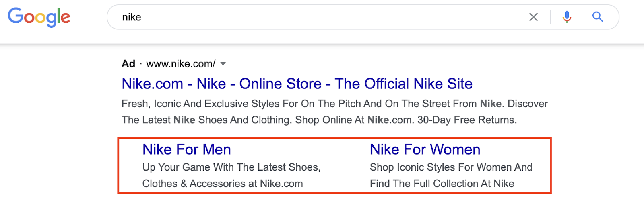Open the 'Nike For Women' sitelink

coord(425,149)
